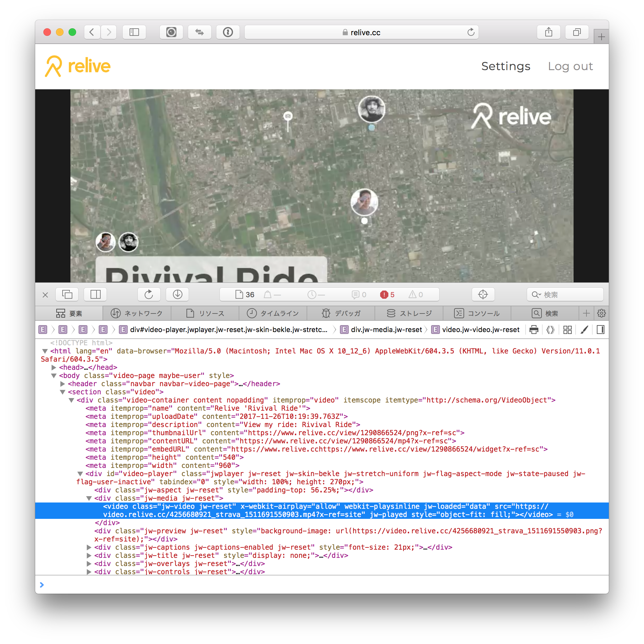Click the layout grid icon in the breadcrumb bar
Image resolution: width=644 pixels, height=644 pixels.
567,330
